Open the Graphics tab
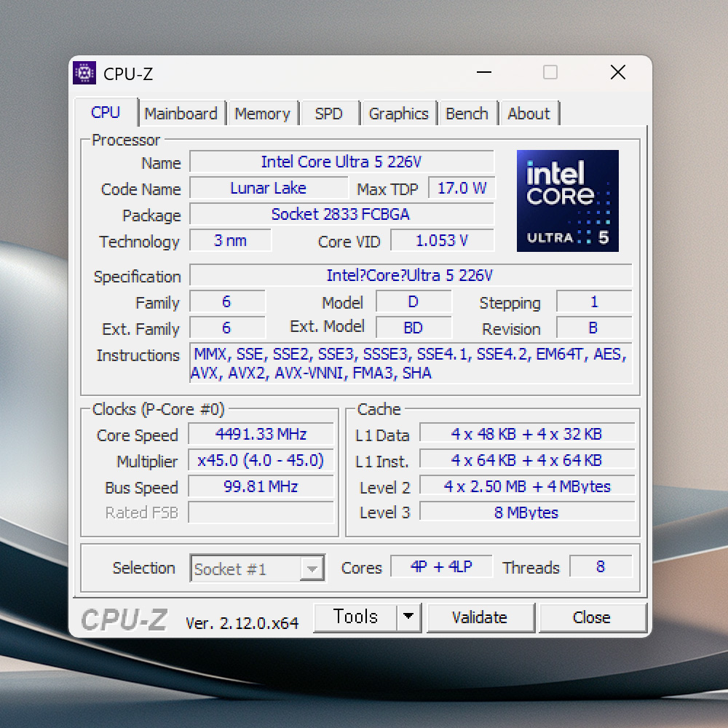728x728 pixels. (399, 114)
